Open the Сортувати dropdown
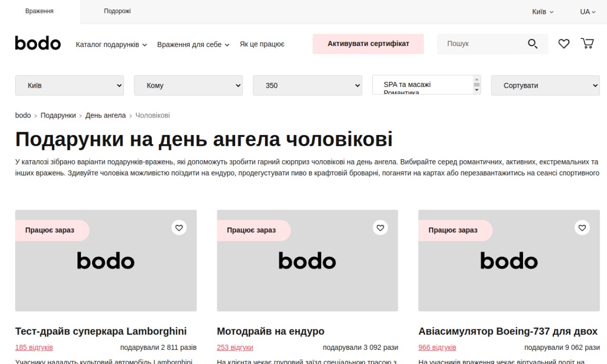The image size is (607, 364). point(545,85)
